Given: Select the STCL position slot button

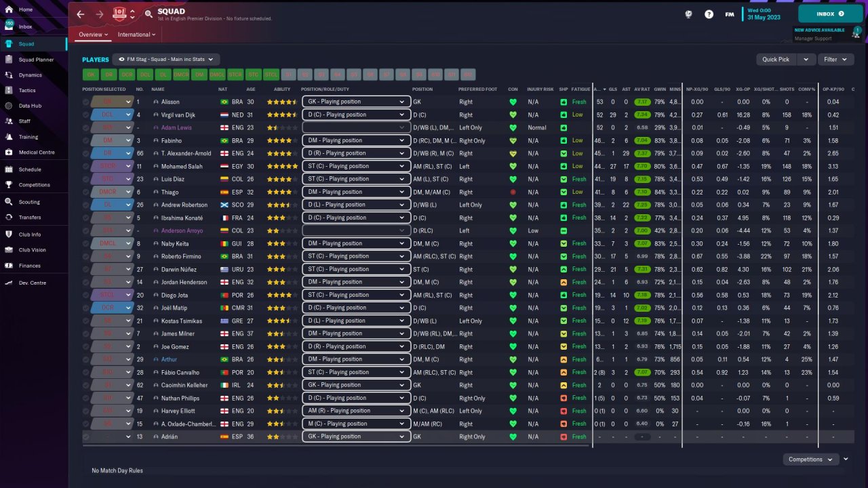Looking at the screenshot, I should pos(271,75).
